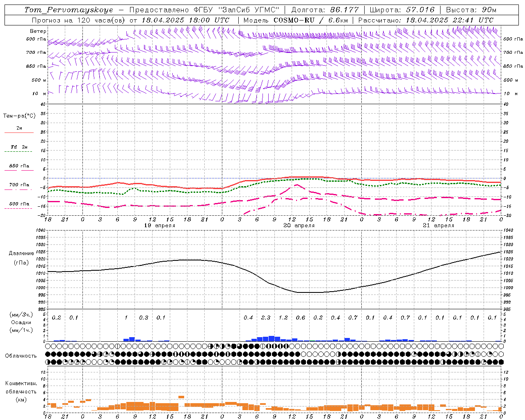Click the 0.6 precipitation value
The image size is (525, 420).
[301, 317]
